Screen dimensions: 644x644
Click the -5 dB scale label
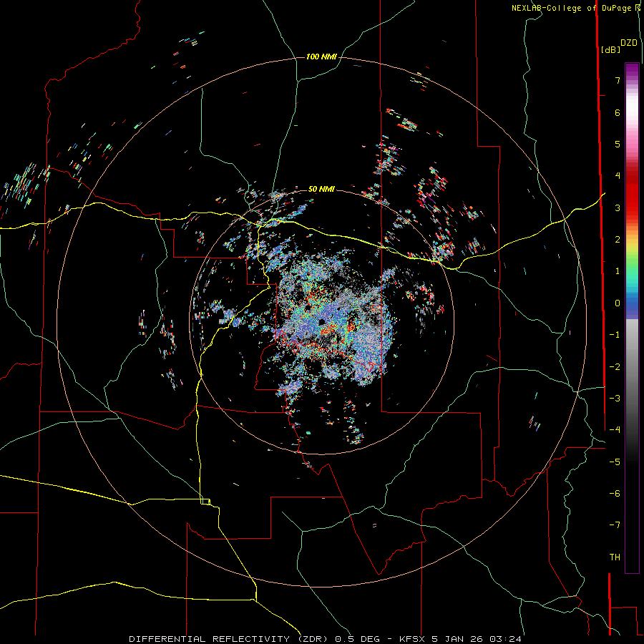pyautogui.click(x=615, y=462)
